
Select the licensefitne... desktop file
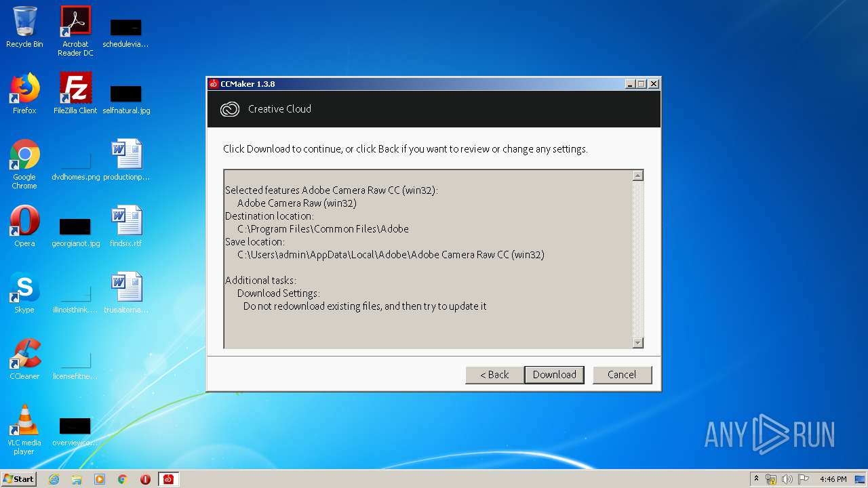click(x=75, y=366)
